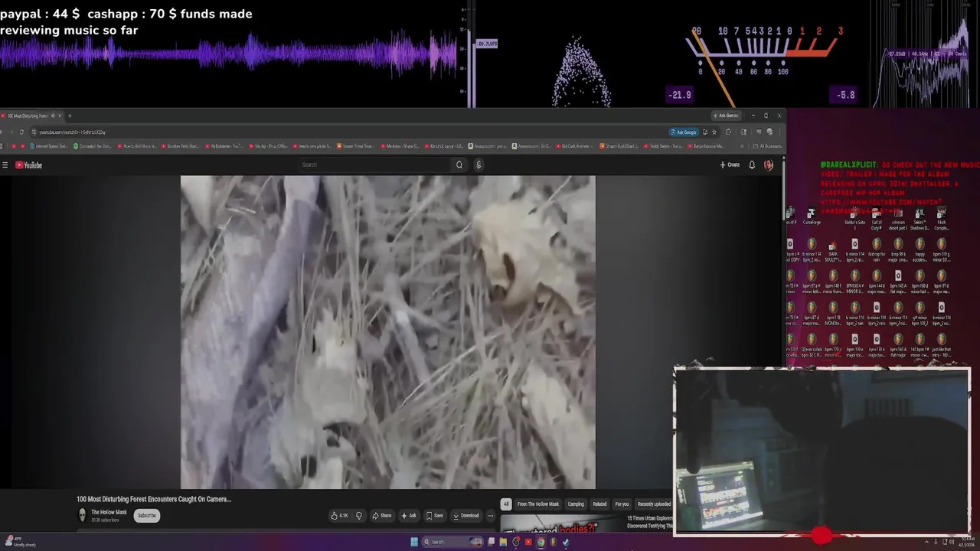Click the Ask Google button in address bar
The image size is (980, 551).
[x=684, y=132]
